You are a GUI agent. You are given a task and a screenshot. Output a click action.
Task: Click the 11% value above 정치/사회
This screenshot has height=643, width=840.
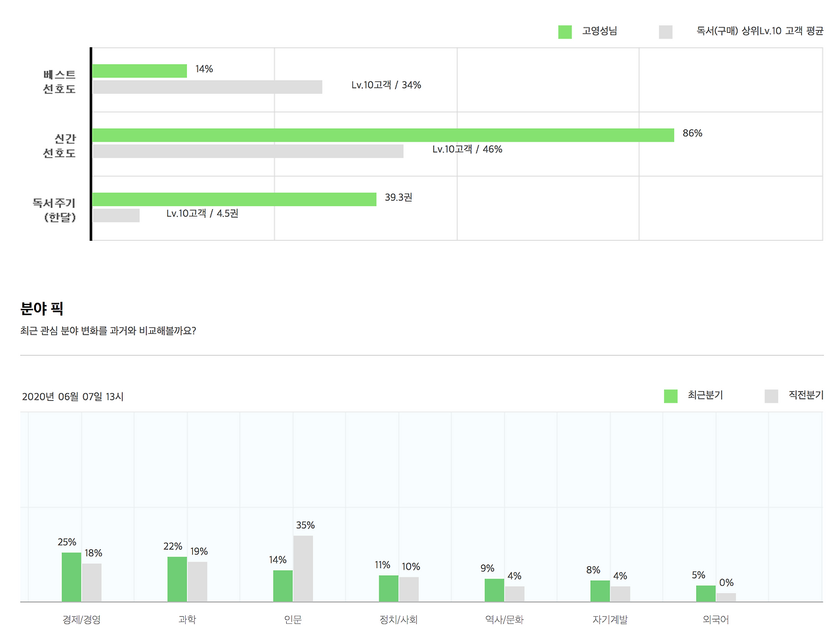point(383,565)
